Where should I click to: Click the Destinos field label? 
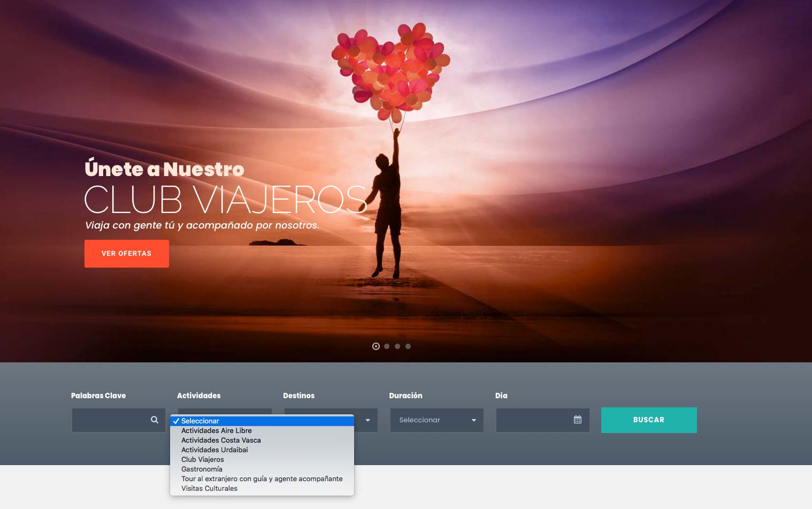299,396
